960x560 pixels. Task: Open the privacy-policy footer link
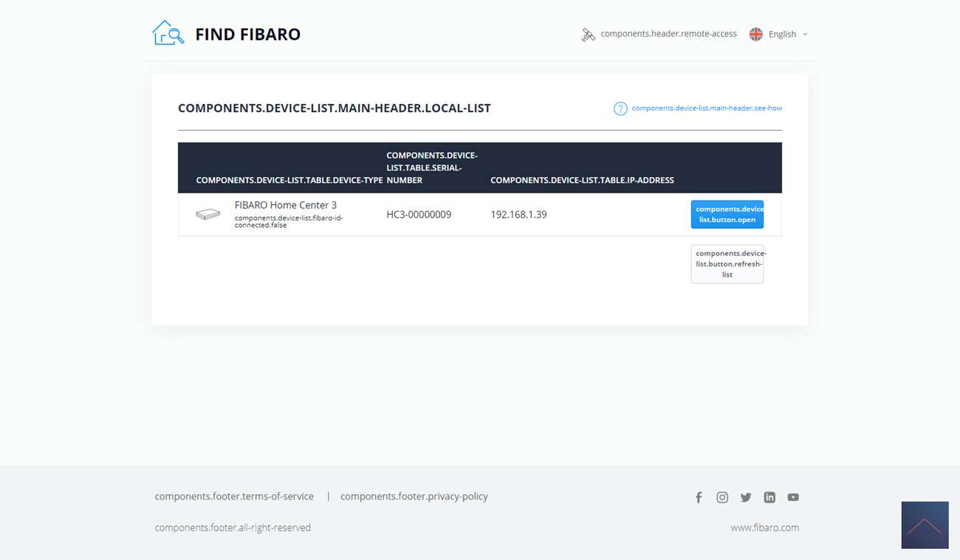[x=414, y=497]
